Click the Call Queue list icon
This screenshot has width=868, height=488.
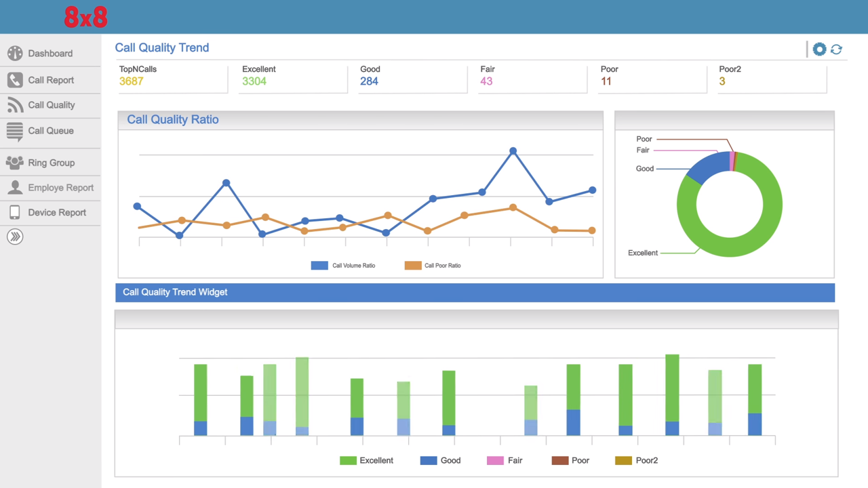click(x=15, y=131)
